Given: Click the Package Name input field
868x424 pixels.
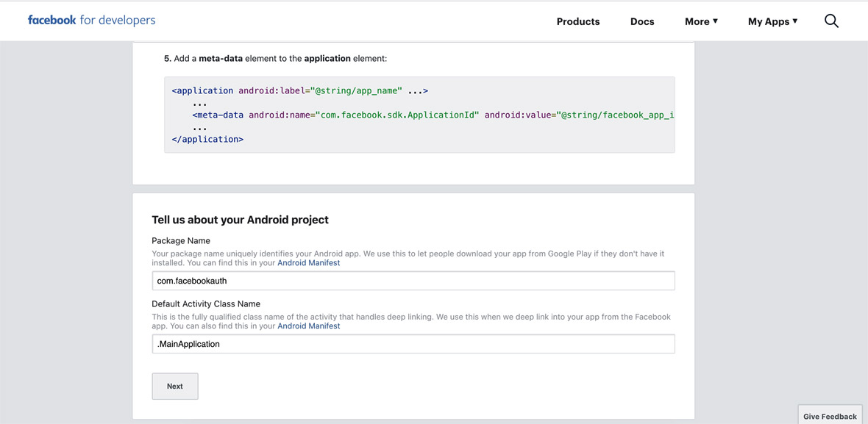Looking at the screenshot, I should 413,281.
